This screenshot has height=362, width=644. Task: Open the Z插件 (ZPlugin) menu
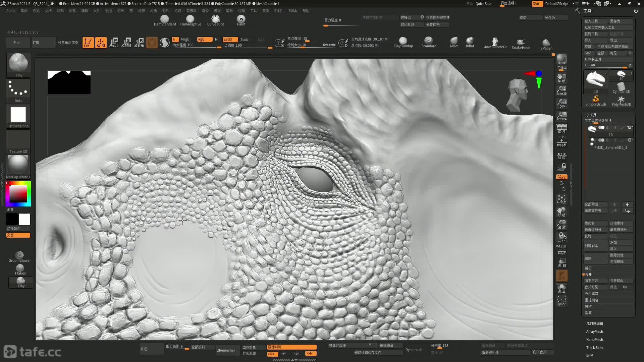pyautogui.click(x=278, y=11)
